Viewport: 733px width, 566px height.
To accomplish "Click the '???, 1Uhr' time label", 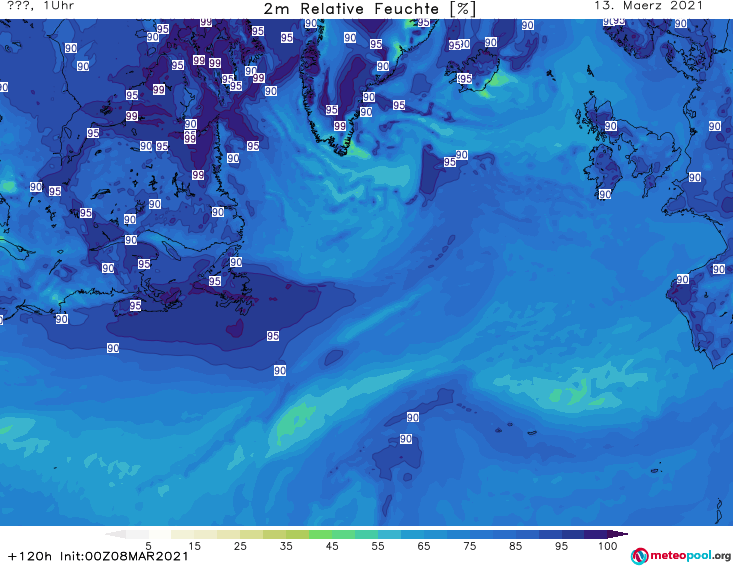I will click(x=40, y=6).
